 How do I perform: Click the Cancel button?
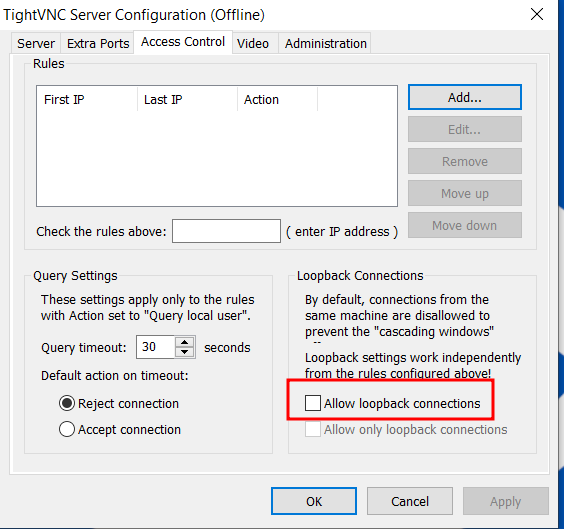(x=410, y=501)
